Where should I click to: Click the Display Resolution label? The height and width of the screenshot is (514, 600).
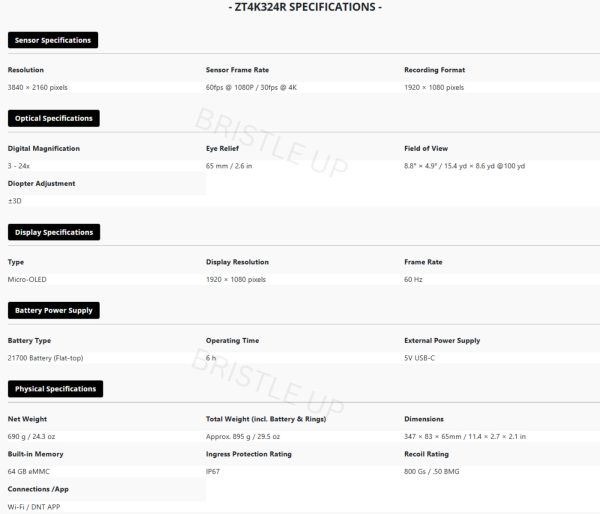237,262
